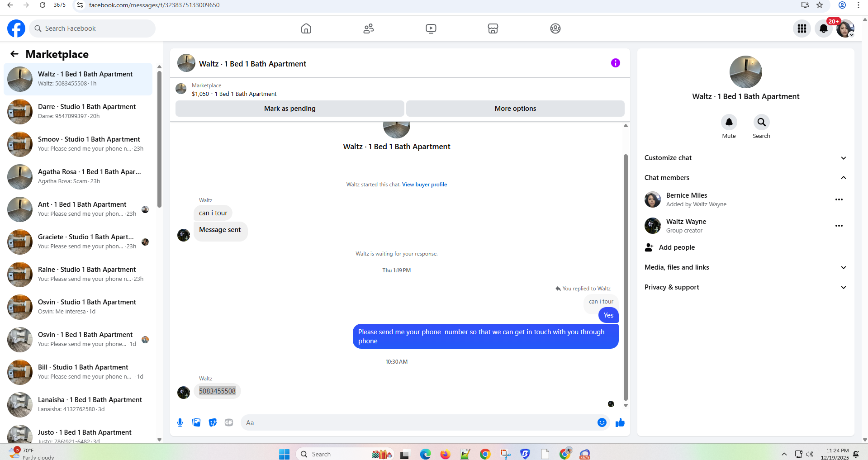The width and height of the screenshot is (868, 460).
Task: Open the clock showing 11:24 PM
Action: tap(835, 454)
